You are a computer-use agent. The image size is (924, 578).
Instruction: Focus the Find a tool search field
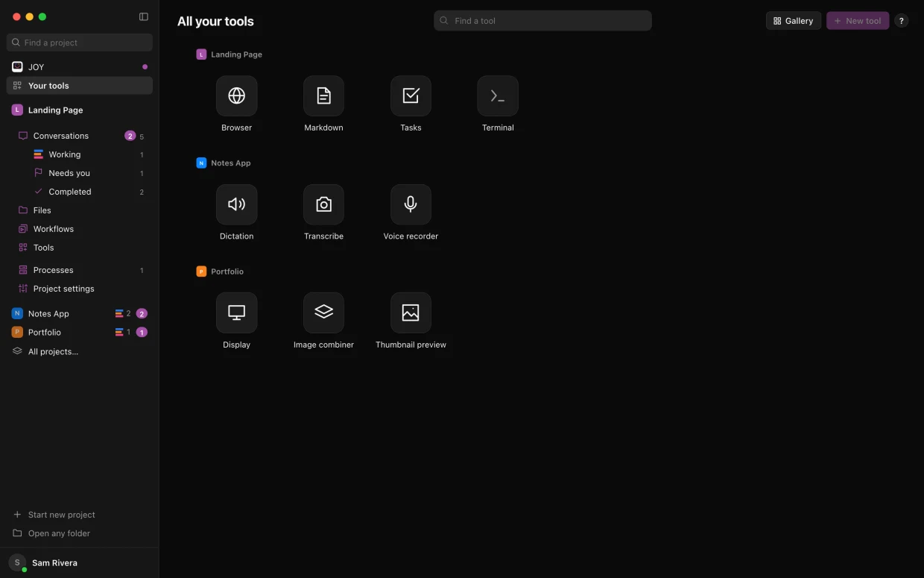(x=542, y=21)
